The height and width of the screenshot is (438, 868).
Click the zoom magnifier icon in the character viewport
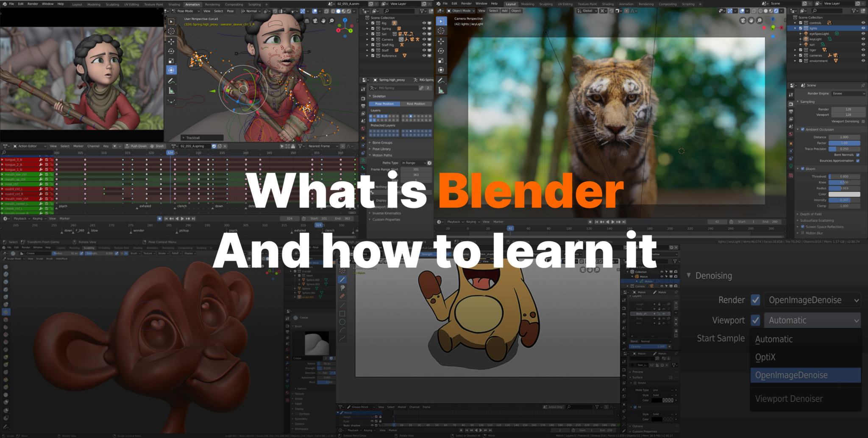[x=332, y=21]
